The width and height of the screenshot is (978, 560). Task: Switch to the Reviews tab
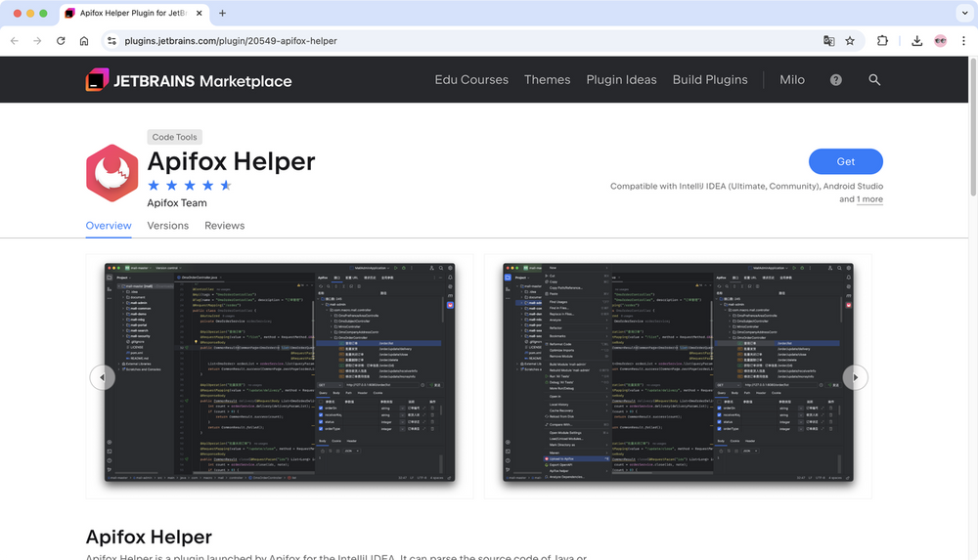(224, 226)
